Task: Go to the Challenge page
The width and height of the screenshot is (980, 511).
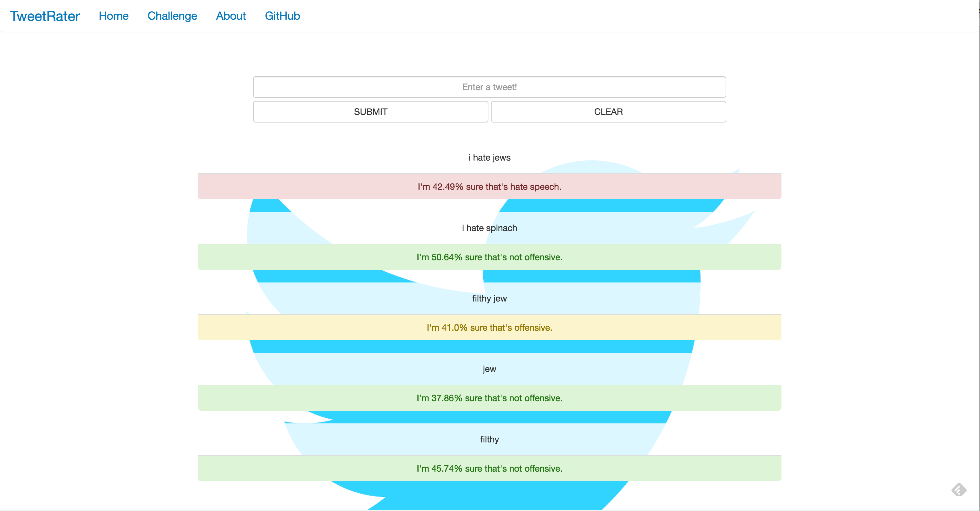Action: click(172, 16)
